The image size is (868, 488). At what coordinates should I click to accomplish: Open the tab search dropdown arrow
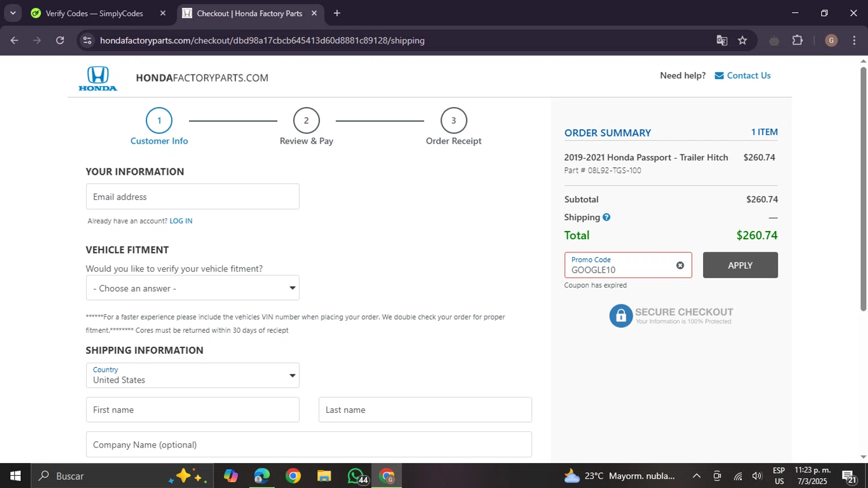pyautogui.click(x=13, y=13)
